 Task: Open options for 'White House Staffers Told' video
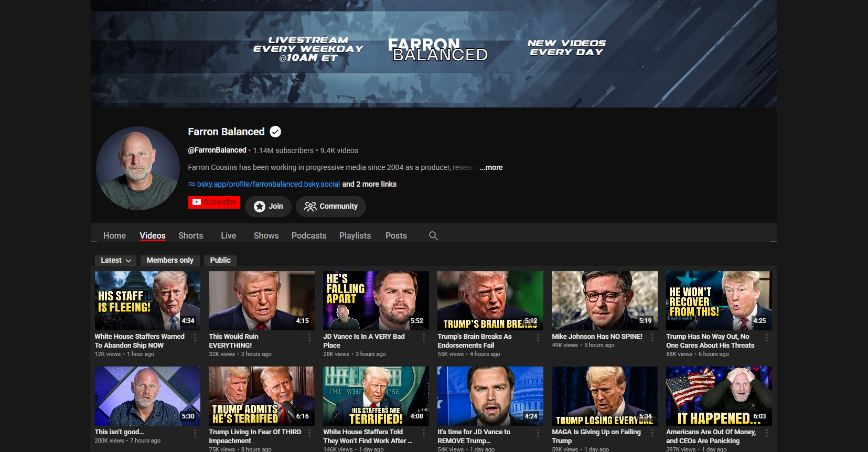tap(424, 433)
